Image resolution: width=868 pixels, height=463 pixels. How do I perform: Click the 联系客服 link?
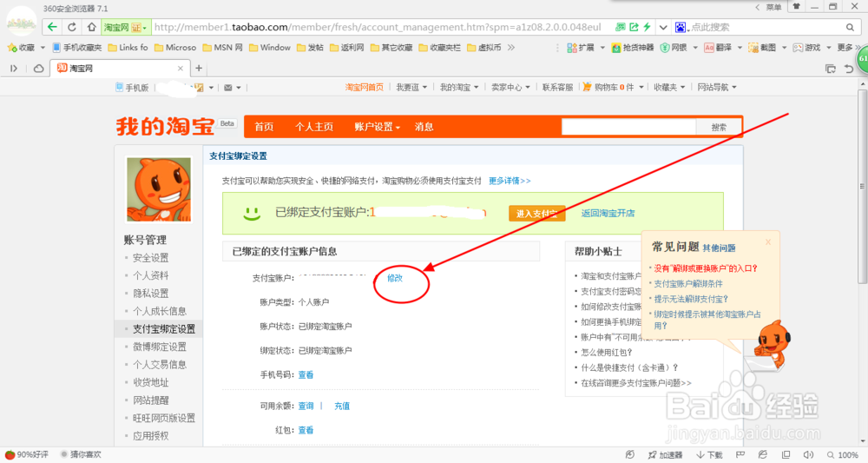[557, 87]
